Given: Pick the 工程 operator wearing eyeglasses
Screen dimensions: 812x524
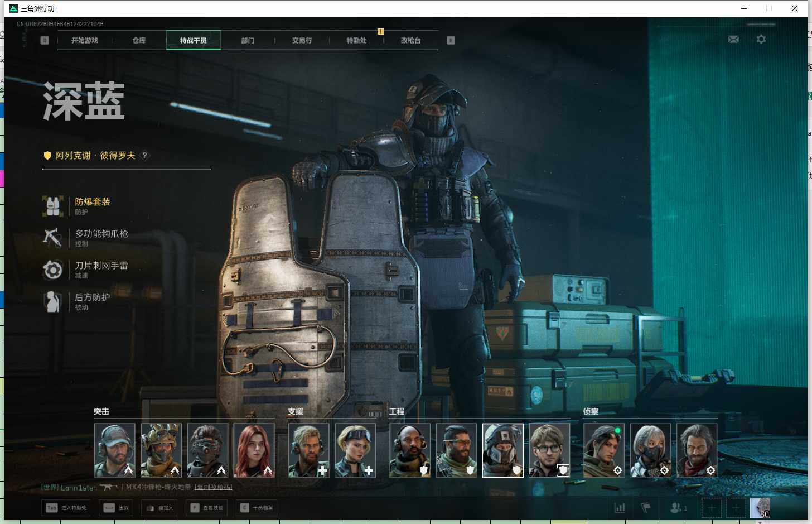Looking at the screenshot, I should click(549, 450).
